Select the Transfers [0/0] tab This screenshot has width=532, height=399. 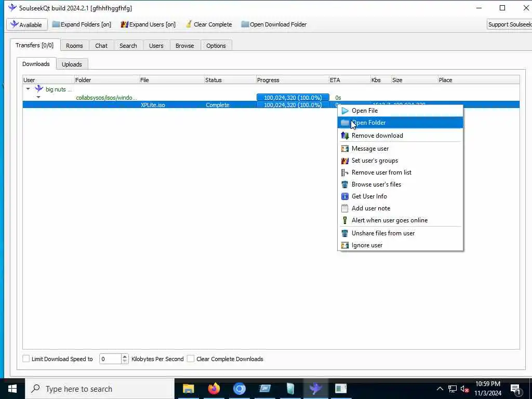(35, 45)
